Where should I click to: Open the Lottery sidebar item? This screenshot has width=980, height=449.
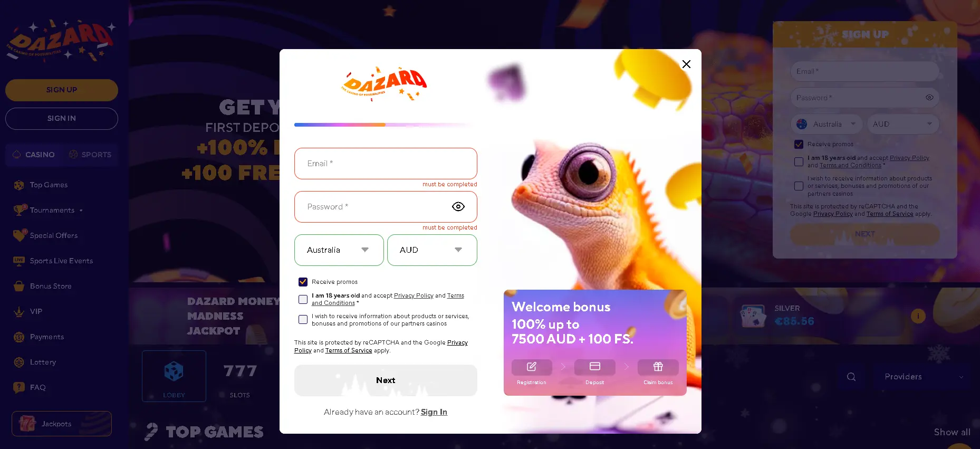point(43,362)
